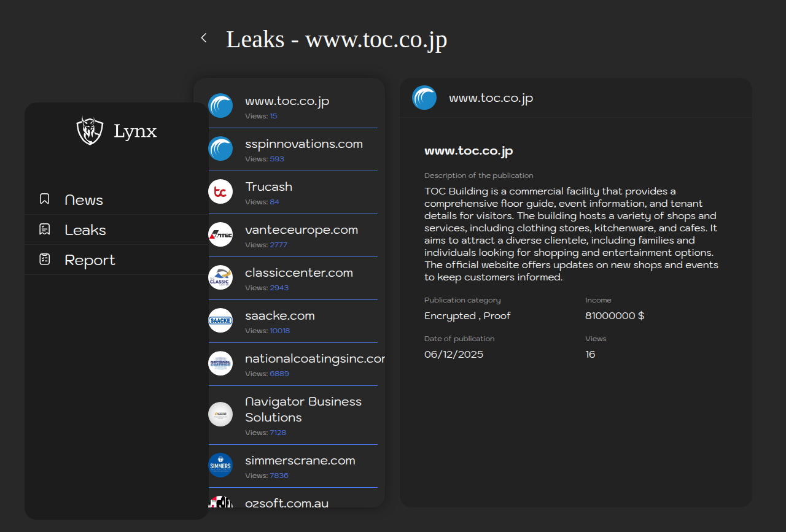Select classiccenter.com from the leak list
The image size is (786, 532).
point(298,273)
